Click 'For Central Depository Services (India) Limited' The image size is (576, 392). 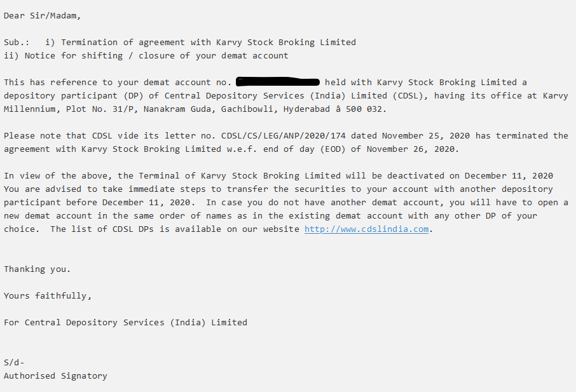click(x=126, y=323)
